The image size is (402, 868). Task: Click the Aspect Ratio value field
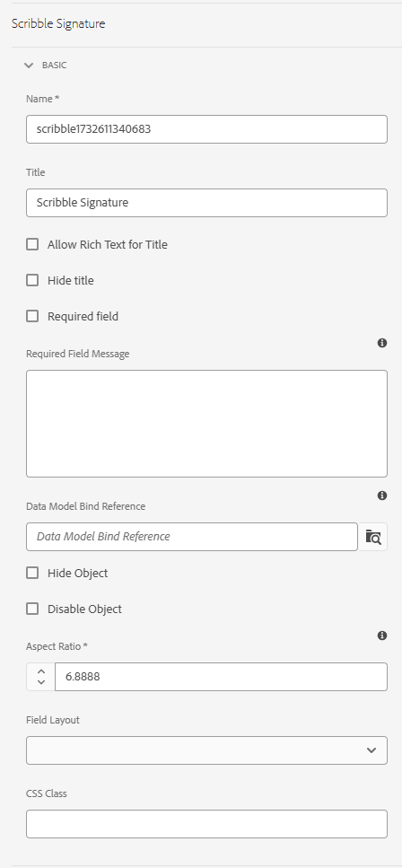tap(221, 677)
